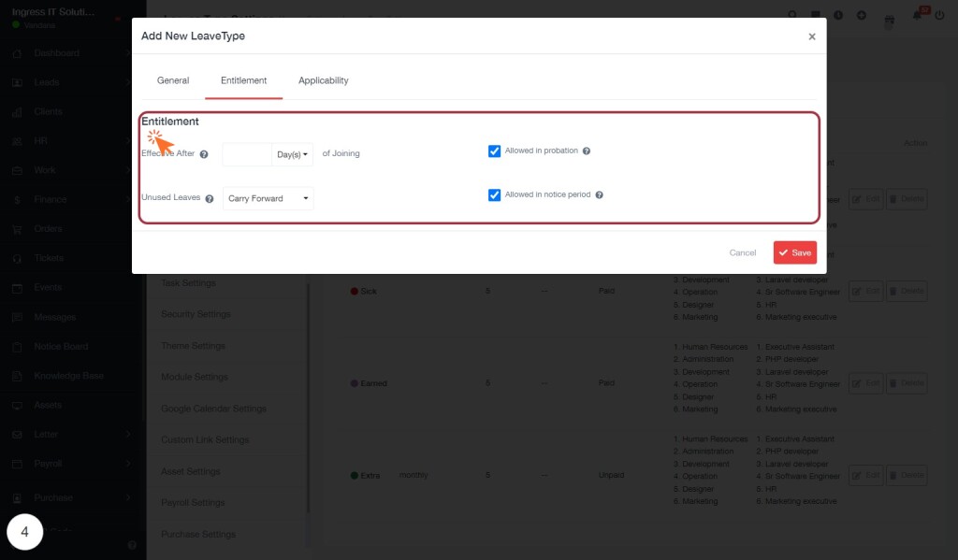958x560 pixels.
Task: Click the HR sidebar icon
Action: pyautogui.click(x=17, y=141)
